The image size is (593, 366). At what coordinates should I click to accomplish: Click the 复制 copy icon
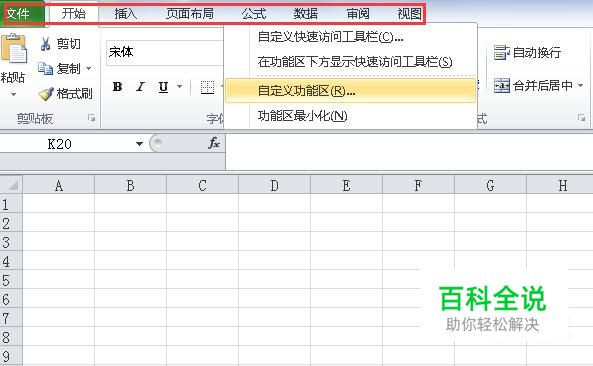(45, 69)
